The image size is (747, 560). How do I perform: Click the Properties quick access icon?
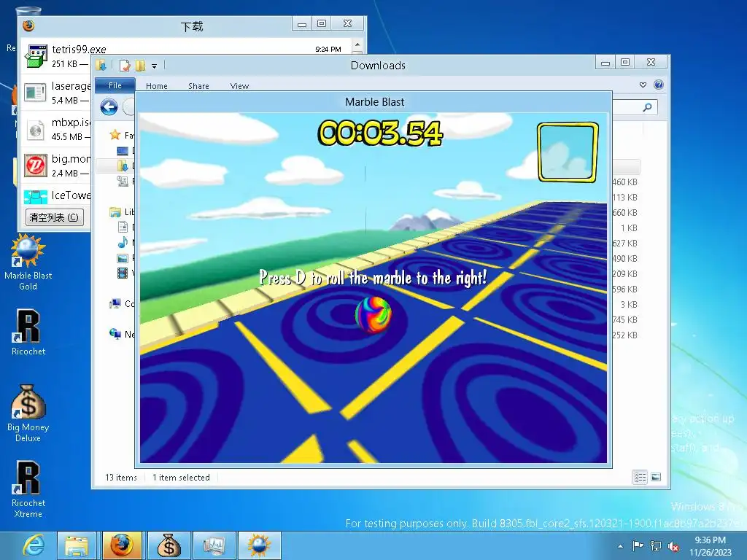click(125, 65)
